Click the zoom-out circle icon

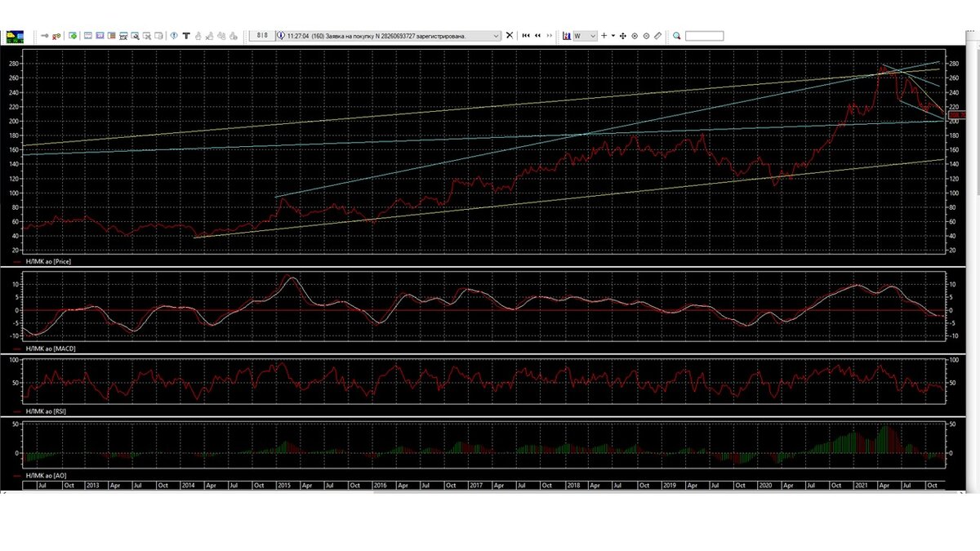click(646, 36)
